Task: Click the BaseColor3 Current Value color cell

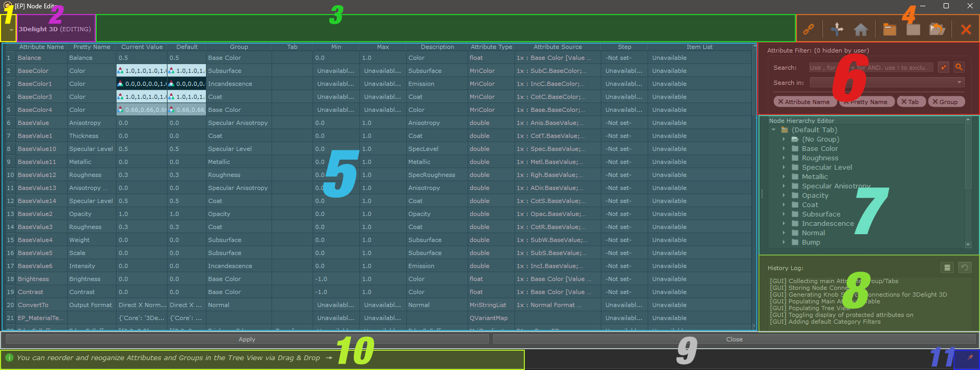Action: (x=141, y=97)
